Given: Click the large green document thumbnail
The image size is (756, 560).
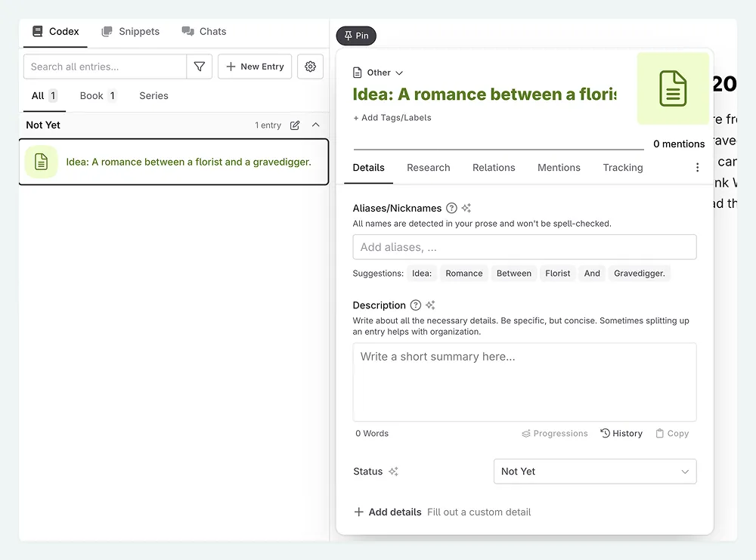Looking at the screenshot, I should (673, 88).
